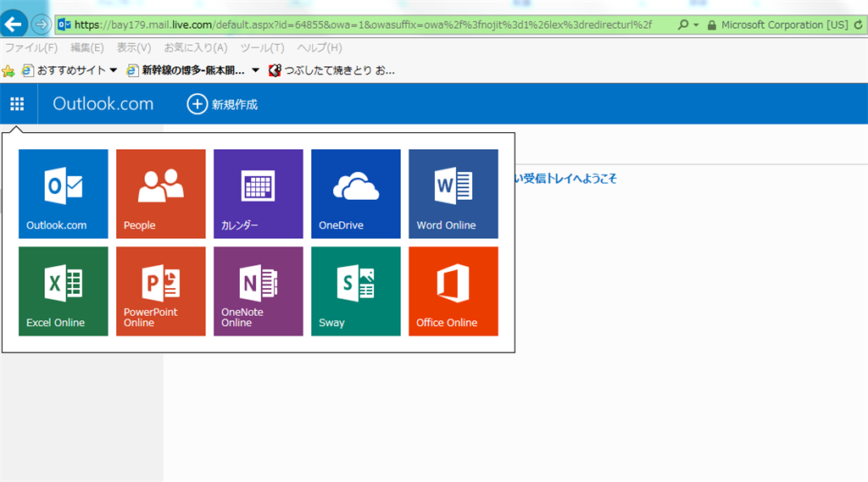Close the app launcher grid icon
868x482 pixels.
pyautogui.click(x=17, y=104)
